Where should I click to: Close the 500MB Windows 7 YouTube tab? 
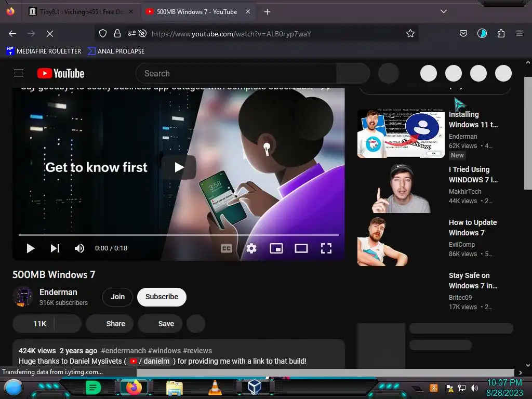coord(248,11)
